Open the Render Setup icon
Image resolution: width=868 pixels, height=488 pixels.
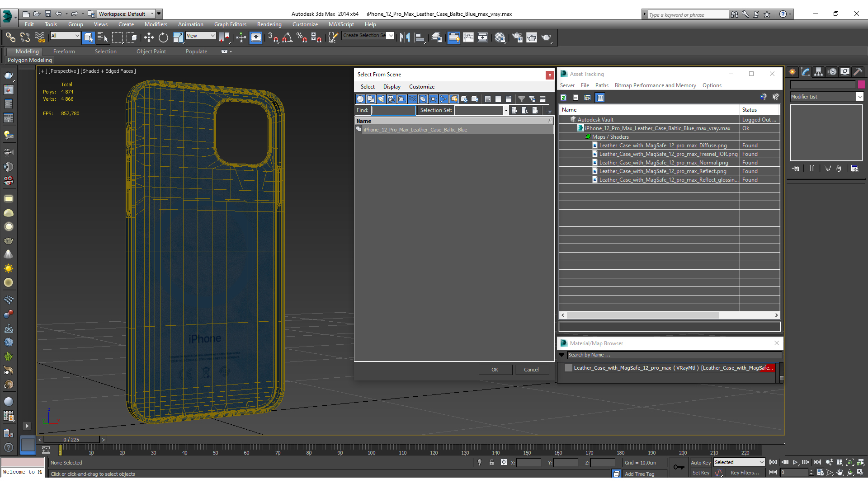(517, 38)
